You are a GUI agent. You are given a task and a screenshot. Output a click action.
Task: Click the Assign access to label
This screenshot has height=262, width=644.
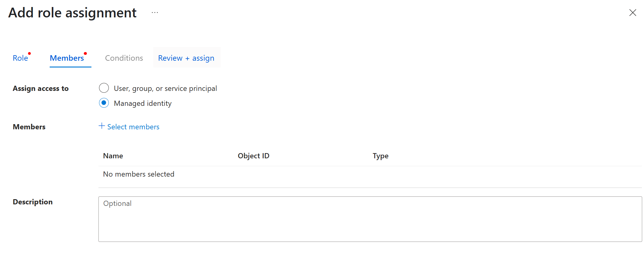[x=41, y=88]
